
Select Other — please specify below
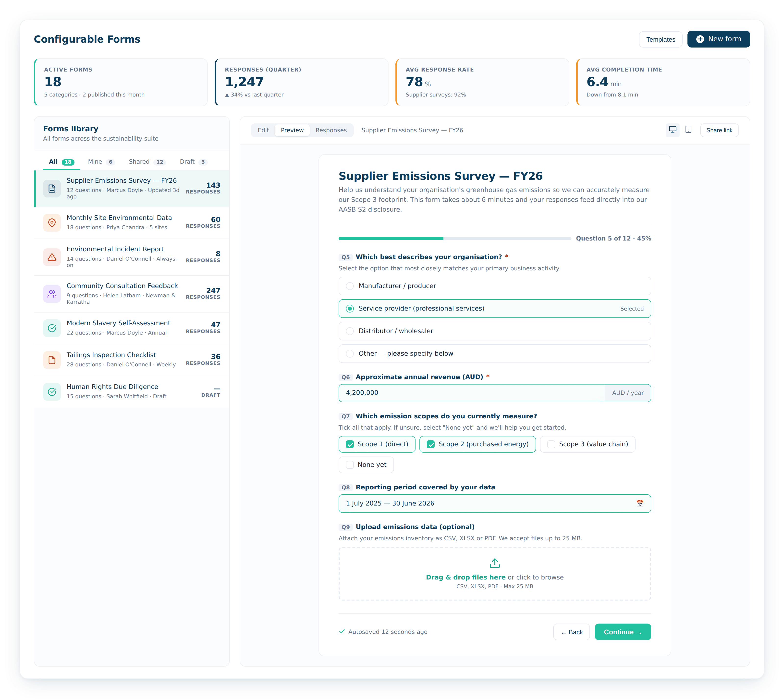494,353
